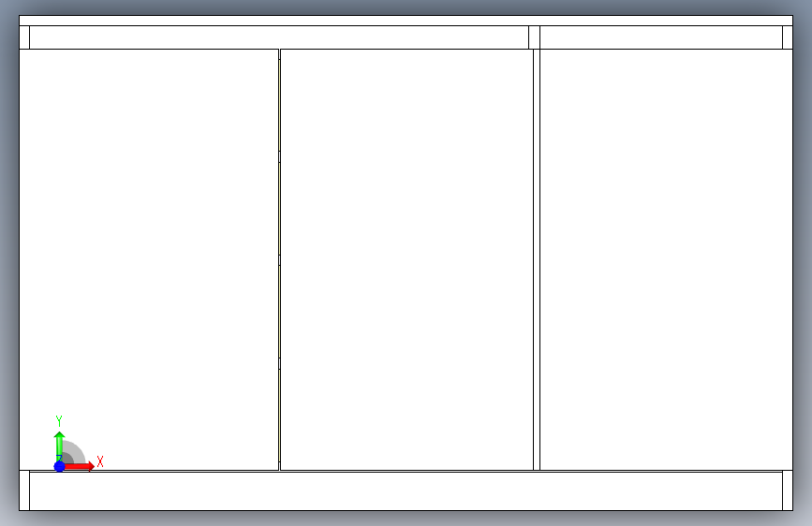Image resolution: width=812 pixels, height=526 pixels.
Task: Select the small top-right corner block
Action: pyautogui.click(x=787, y=37)
